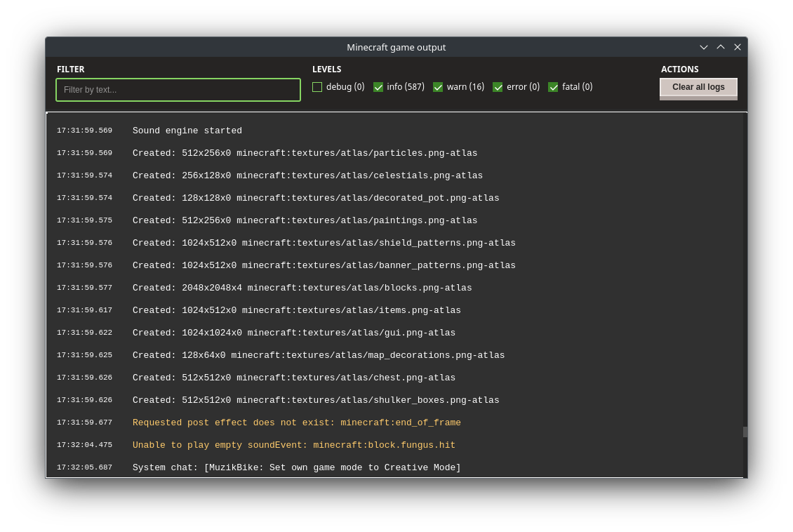
Task: Select the block.fungus.hit soundEvent warning
Action: 294,445
